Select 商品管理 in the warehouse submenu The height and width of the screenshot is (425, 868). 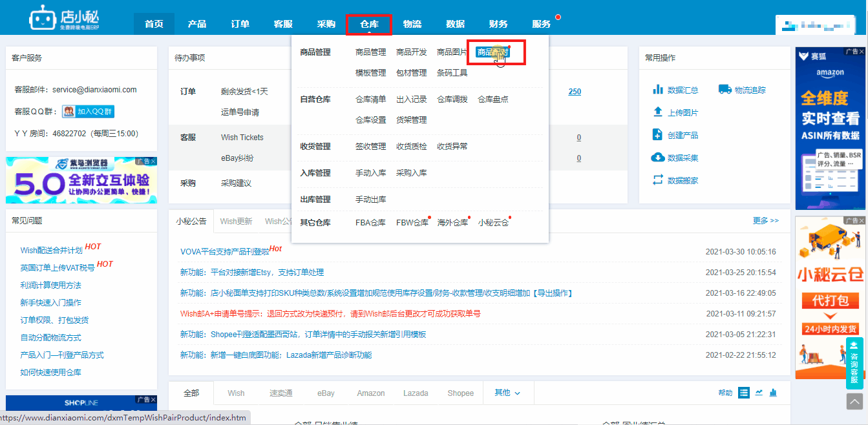pos(370,52)
